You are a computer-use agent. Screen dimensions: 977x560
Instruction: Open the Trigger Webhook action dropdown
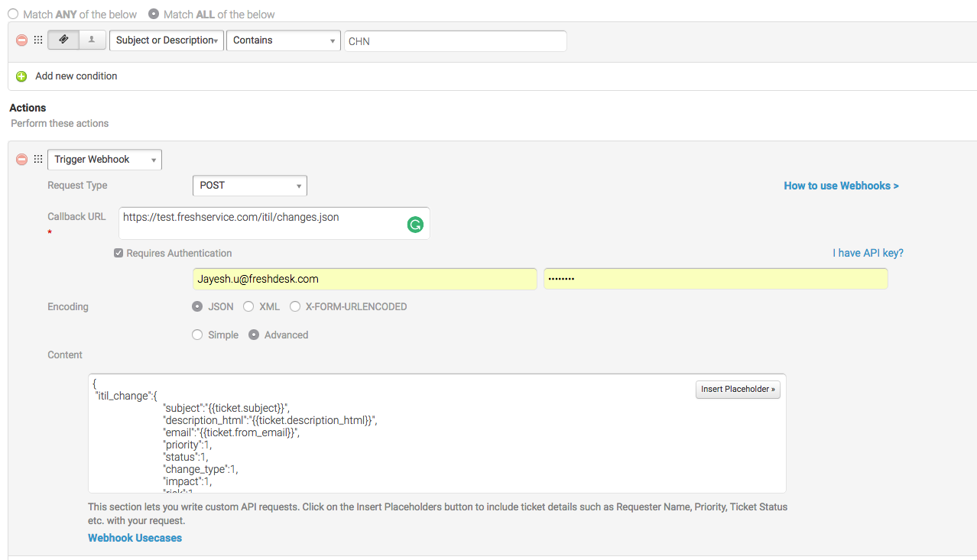pyautogui.click(x=105, y=159)
